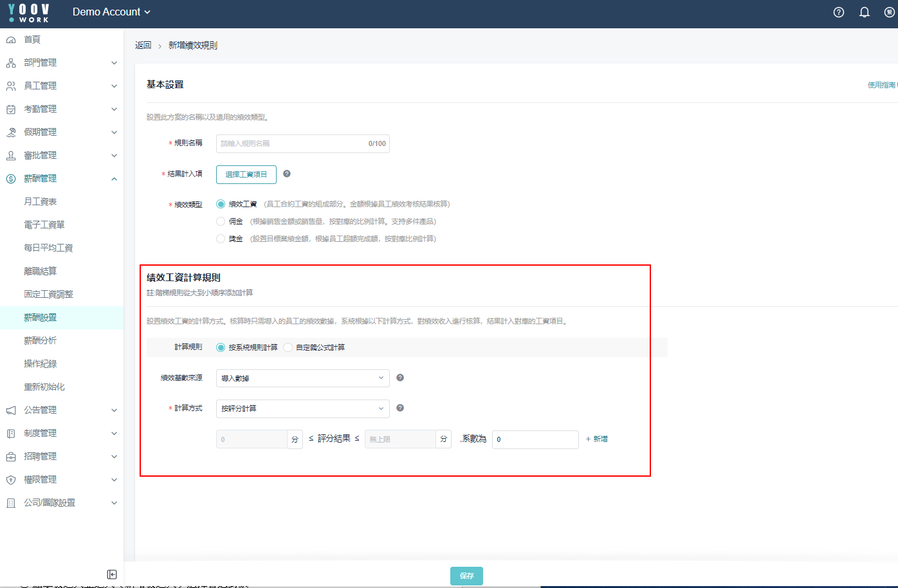898x588 pixels.
Task: Choose 自定義公式計算 radio option
Action: point(288,347)
